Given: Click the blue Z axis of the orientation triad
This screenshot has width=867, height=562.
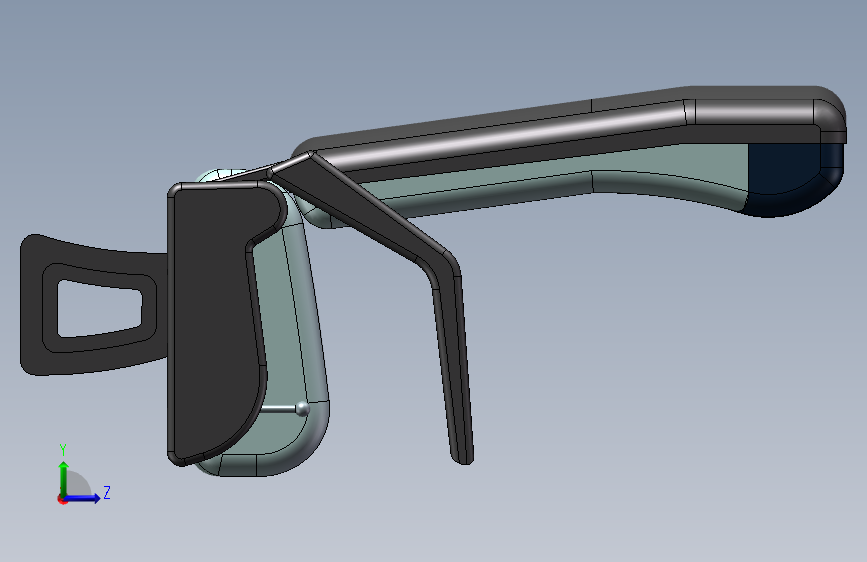Looking at the screenshot, I should coord(83,498).
